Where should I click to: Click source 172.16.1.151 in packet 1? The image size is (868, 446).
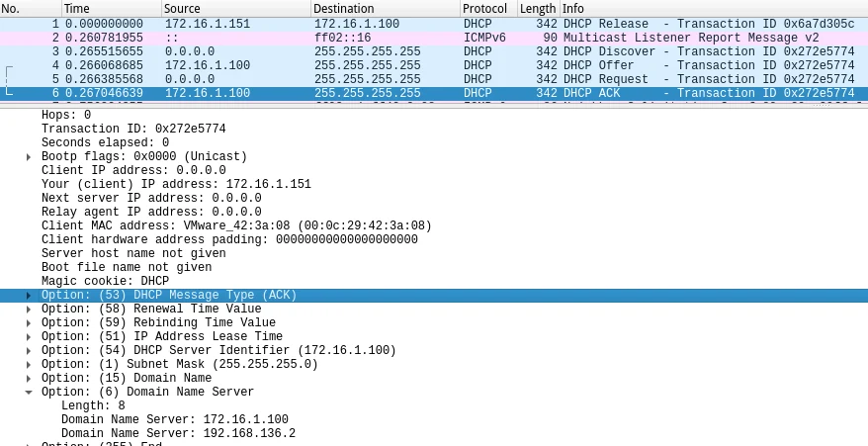coord(208,24)
